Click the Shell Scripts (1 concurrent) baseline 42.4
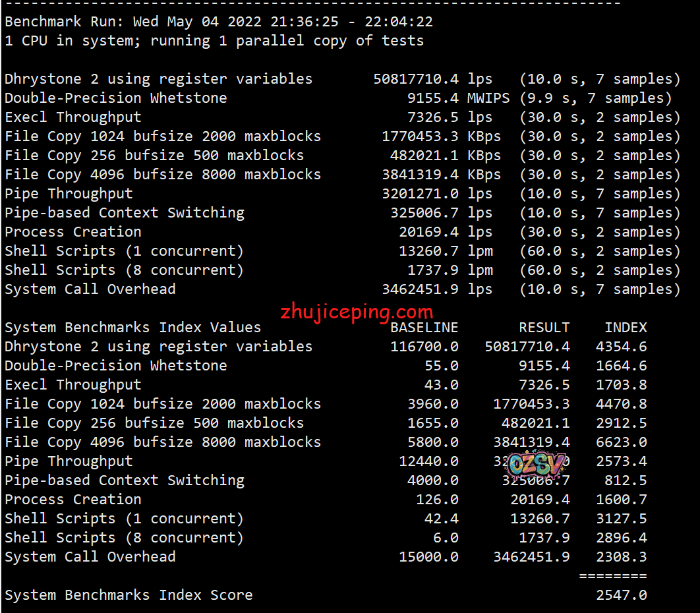 441,519
